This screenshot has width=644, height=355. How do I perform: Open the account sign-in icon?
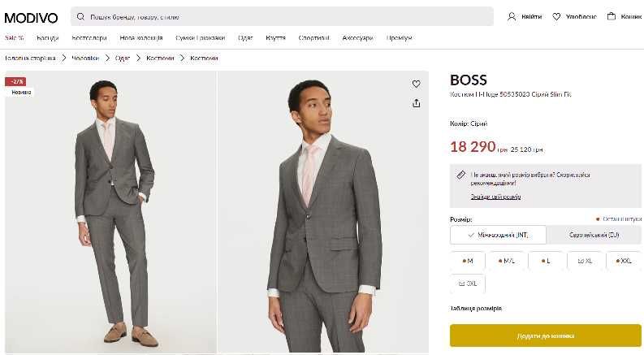512,16
